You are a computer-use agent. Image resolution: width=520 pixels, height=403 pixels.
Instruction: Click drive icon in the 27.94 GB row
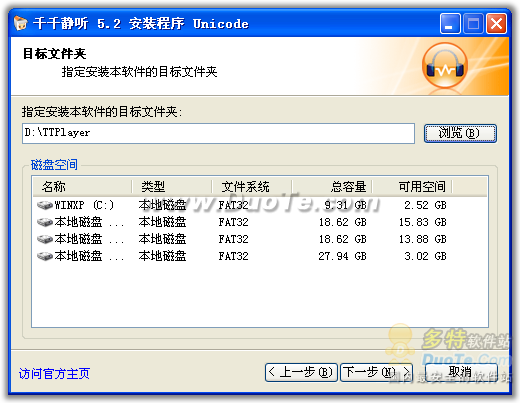[45, 256]
